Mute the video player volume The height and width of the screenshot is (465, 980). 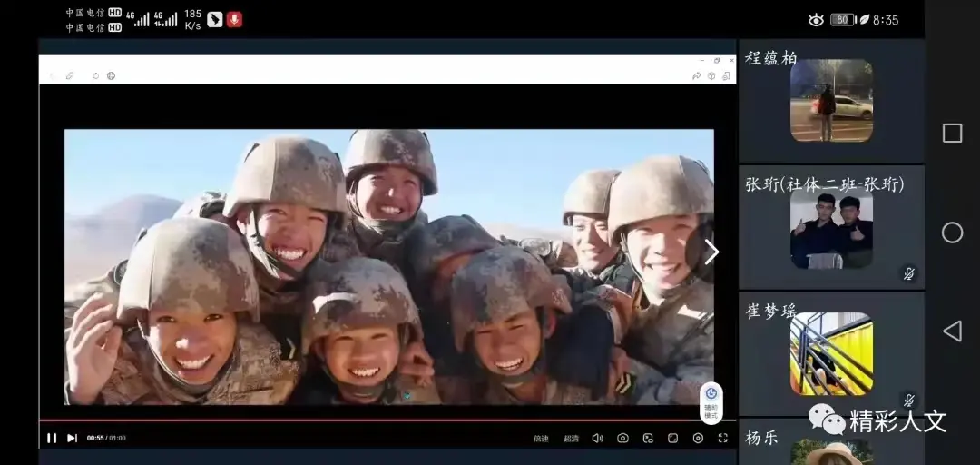pos(597,438)
